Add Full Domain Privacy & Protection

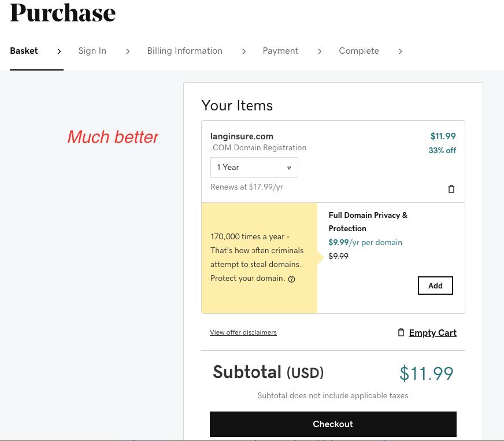click(x=435, y=286)
